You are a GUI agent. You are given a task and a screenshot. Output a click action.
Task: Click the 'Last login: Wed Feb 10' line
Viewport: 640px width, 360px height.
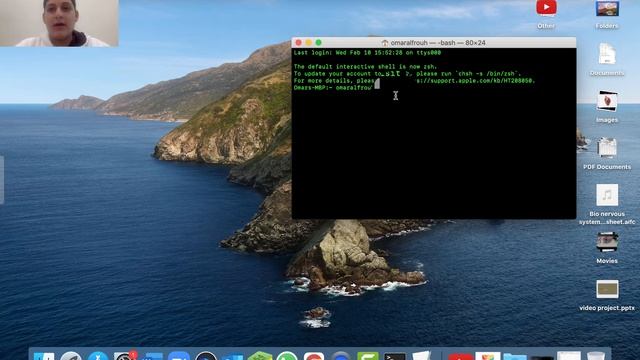367,53
